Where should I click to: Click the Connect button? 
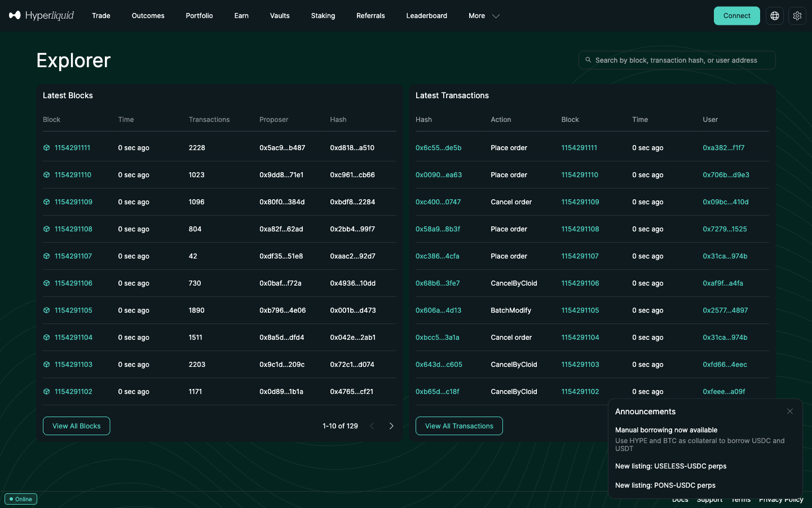[736, 16]
